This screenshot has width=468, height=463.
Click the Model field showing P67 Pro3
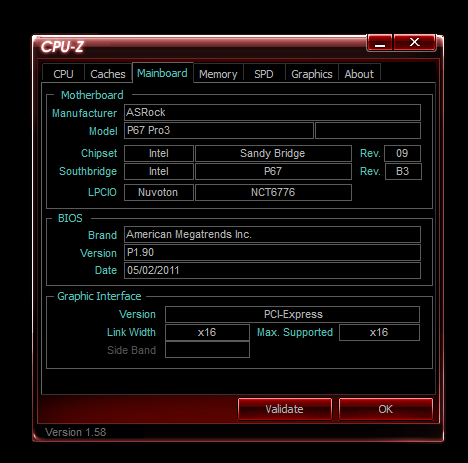[219, 130]
